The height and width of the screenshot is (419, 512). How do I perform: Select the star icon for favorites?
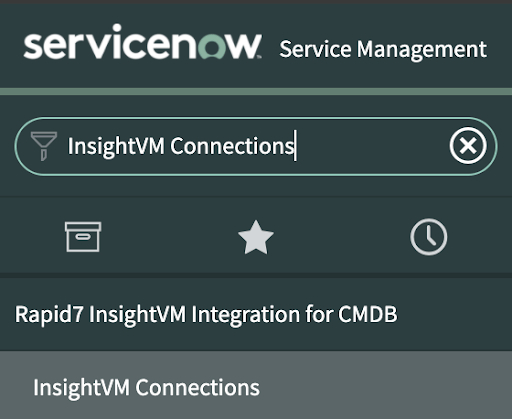(x=256, y=237)
